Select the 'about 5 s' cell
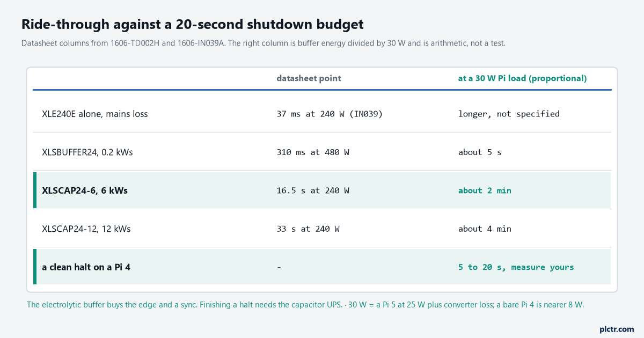644x338 pixels. (x=480, y=152)
